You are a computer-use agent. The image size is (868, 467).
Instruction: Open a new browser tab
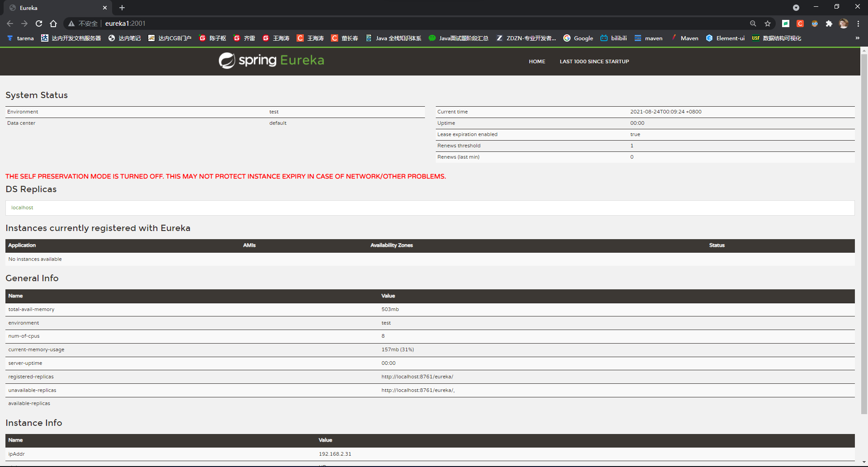pos(122,8)
